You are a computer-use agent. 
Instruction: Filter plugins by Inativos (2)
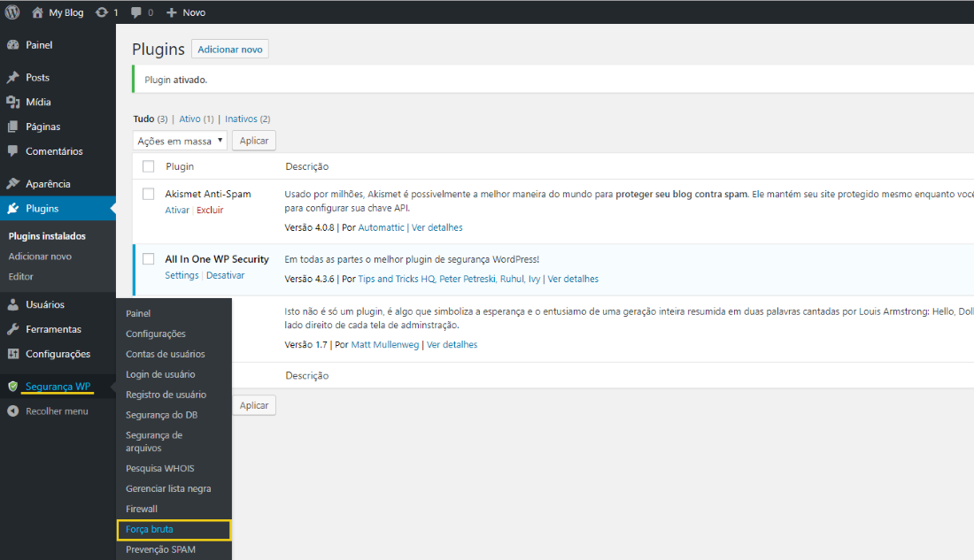247,119
